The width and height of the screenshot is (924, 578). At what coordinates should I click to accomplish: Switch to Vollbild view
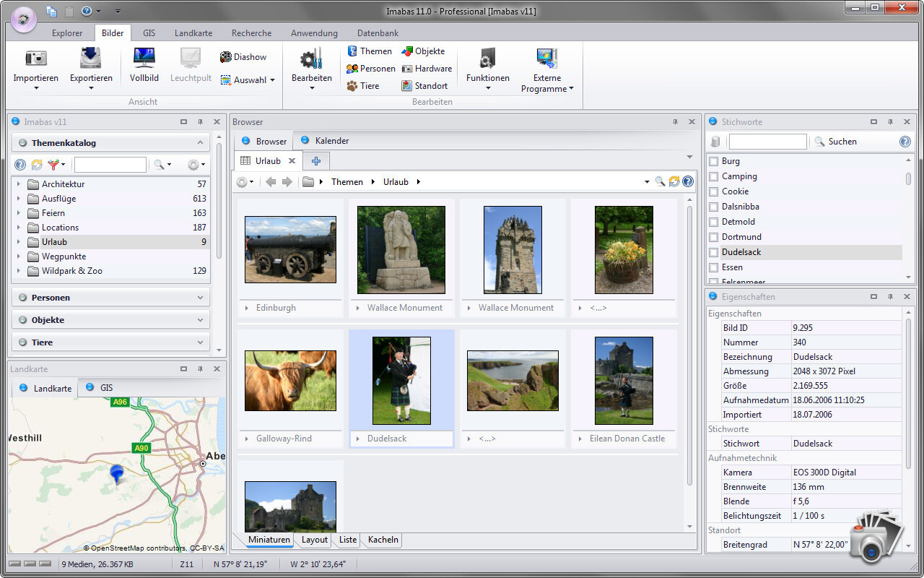point(144,65)
